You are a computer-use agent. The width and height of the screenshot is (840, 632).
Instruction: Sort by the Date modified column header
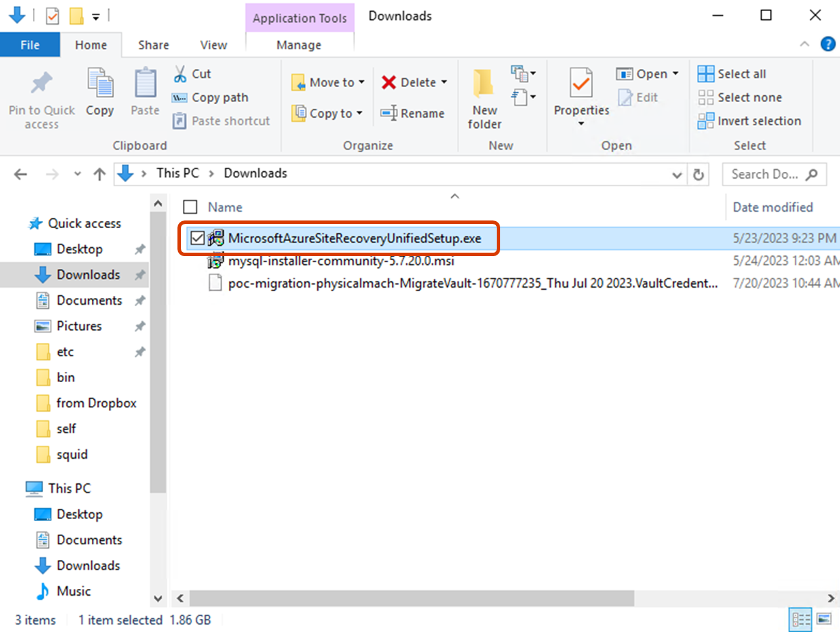[773, 207]
